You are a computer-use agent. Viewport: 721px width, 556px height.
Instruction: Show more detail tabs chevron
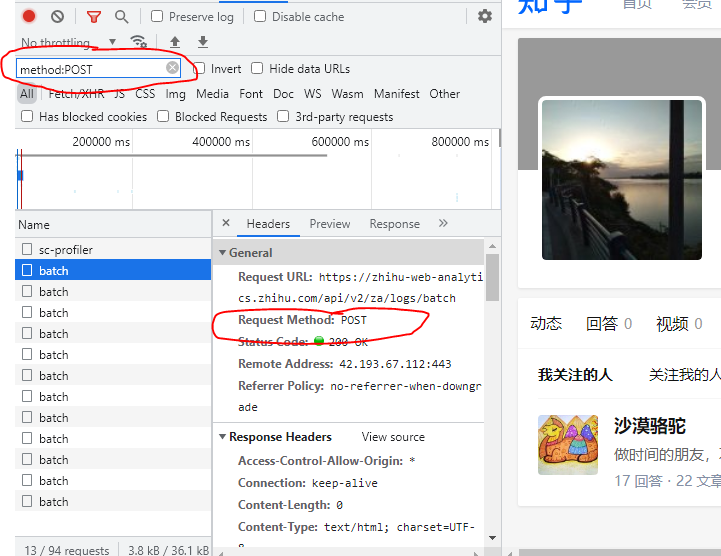(443, 223)
